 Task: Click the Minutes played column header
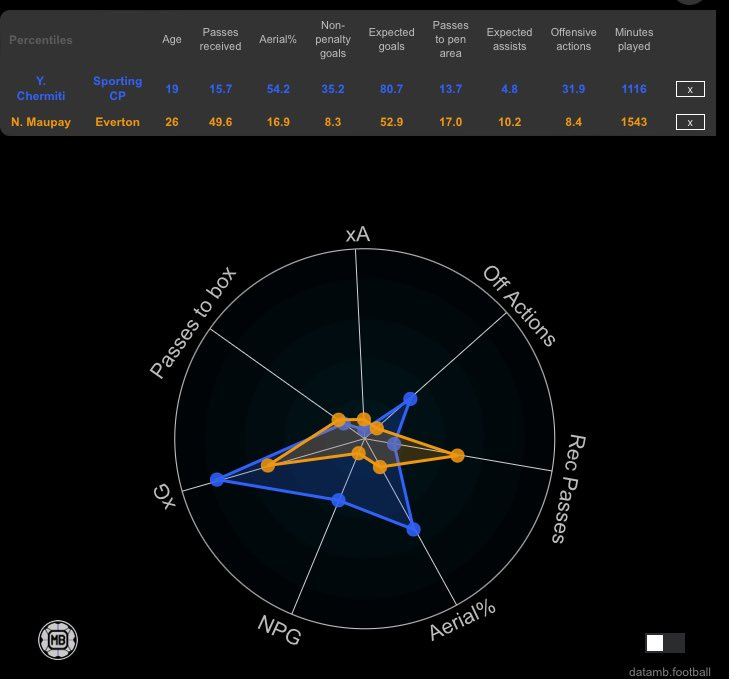[x=634, y=39]
